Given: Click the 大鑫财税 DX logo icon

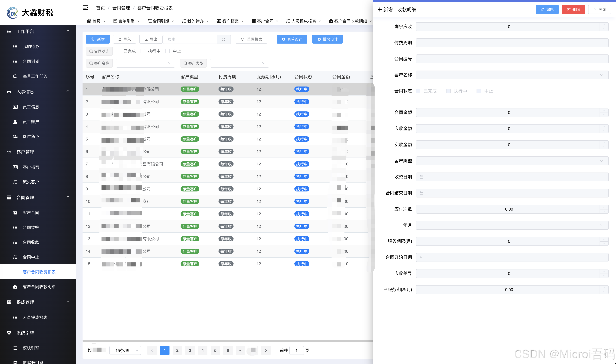Looking at the screenshot, I should (13, 13).
